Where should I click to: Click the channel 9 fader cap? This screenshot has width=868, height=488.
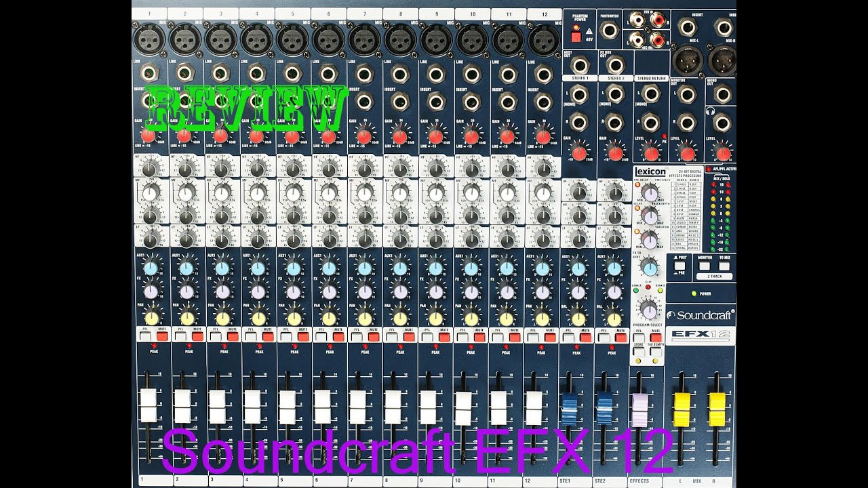[x=428, y=407]
